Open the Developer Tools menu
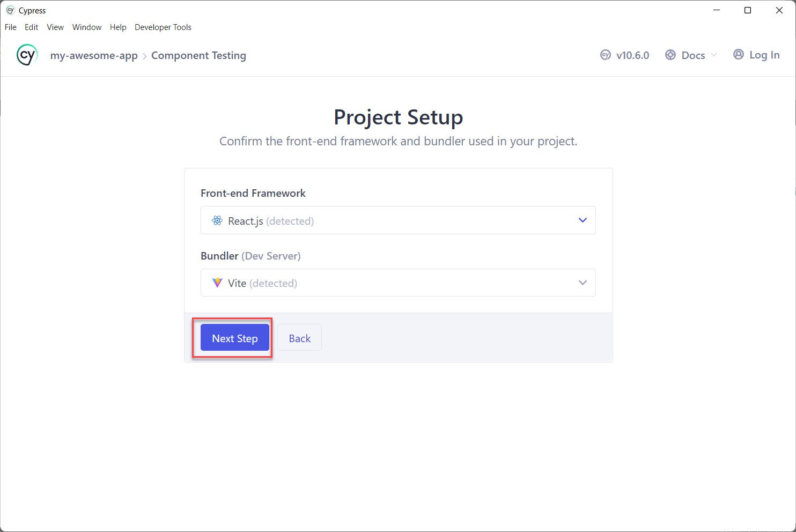Image resolution: width=796 pixels, height=532 pixels. [x=163, y=27]
